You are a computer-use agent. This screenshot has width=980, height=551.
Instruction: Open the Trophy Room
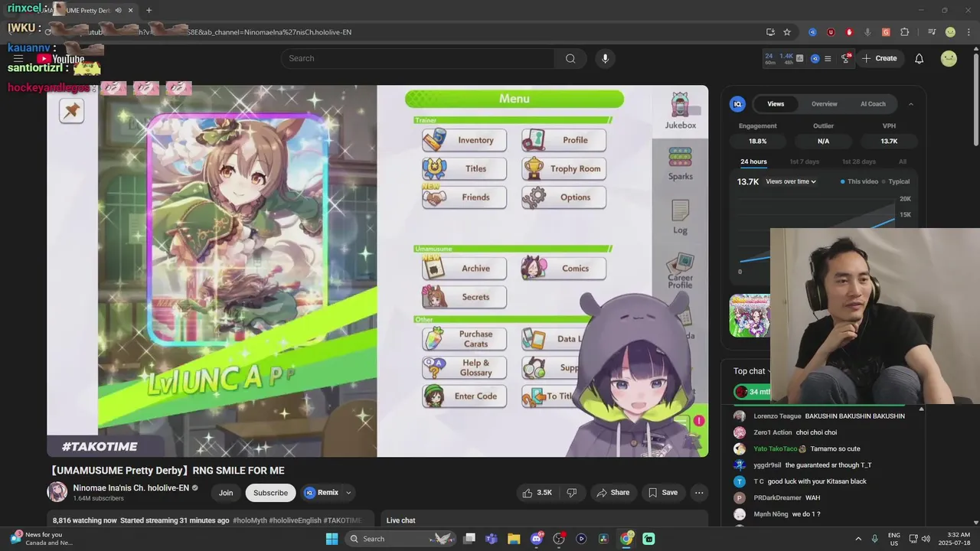563,168
